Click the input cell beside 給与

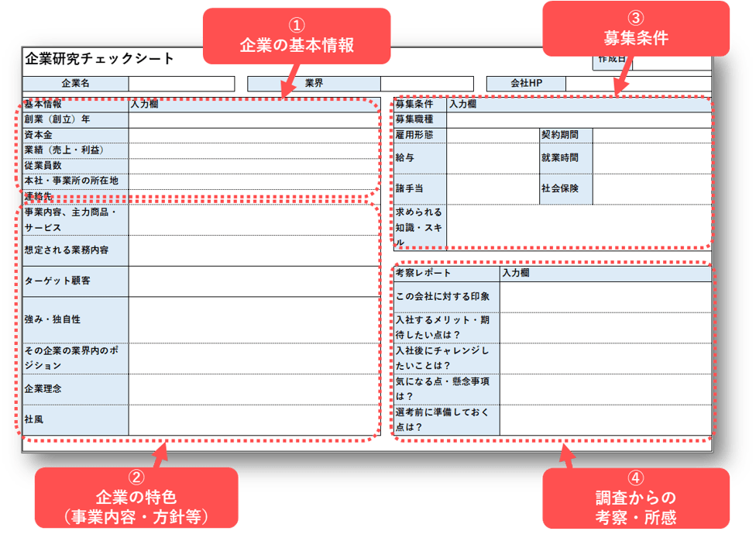click(x=493, y=158)
